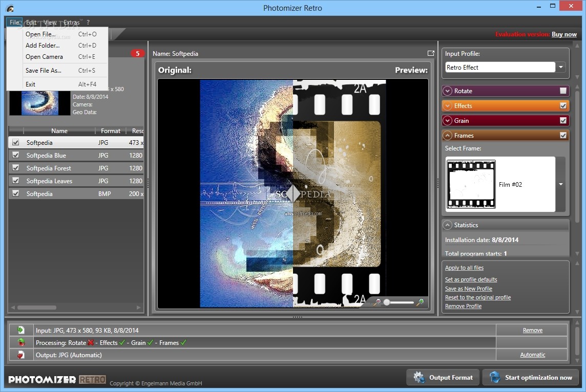The height and width of the screenshot is (392, 586).
Task: Enable the Rotate checkbox
Action: (563, 91)
